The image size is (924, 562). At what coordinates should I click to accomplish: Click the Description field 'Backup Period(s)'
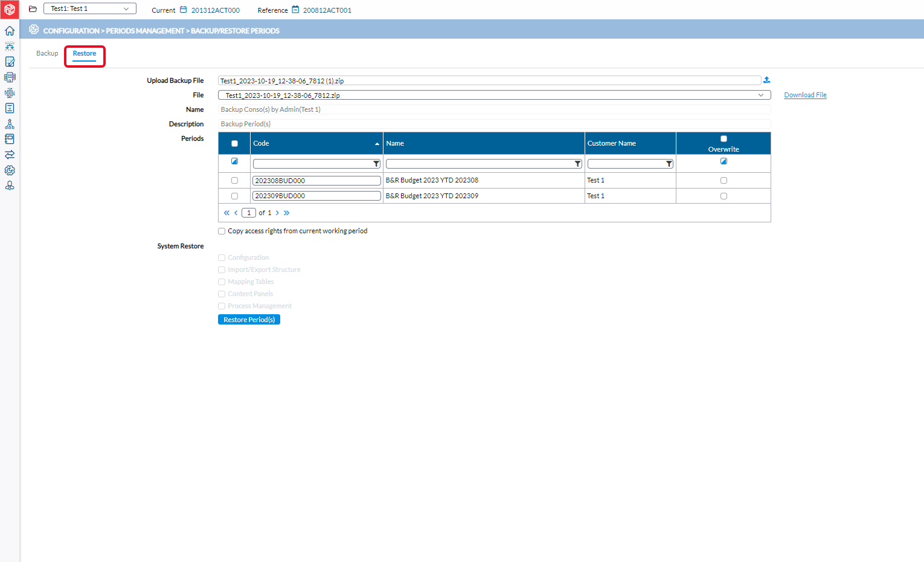pyautogui.click(x=494, y=124)
